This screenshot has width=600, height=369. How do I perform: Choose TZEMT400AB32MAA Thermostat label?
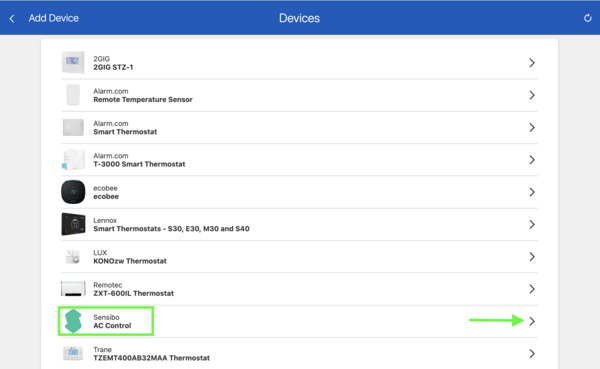pos(152,358)
